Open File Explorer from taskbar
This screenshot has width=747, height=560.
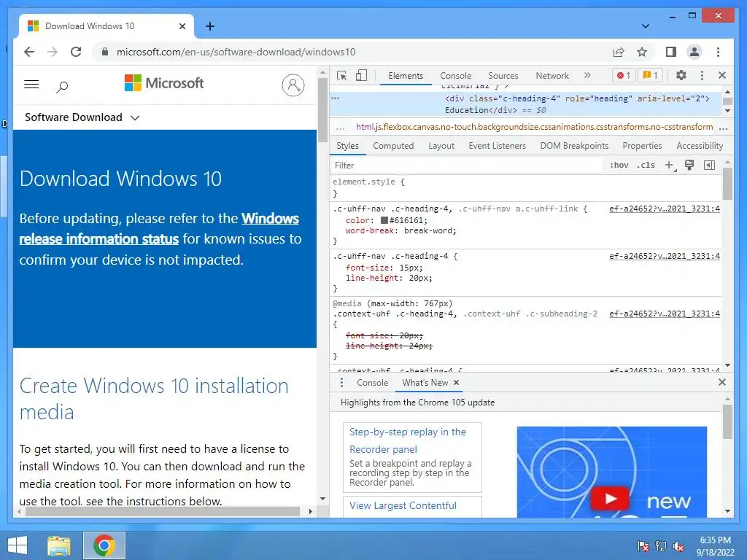tap(59, 545)
